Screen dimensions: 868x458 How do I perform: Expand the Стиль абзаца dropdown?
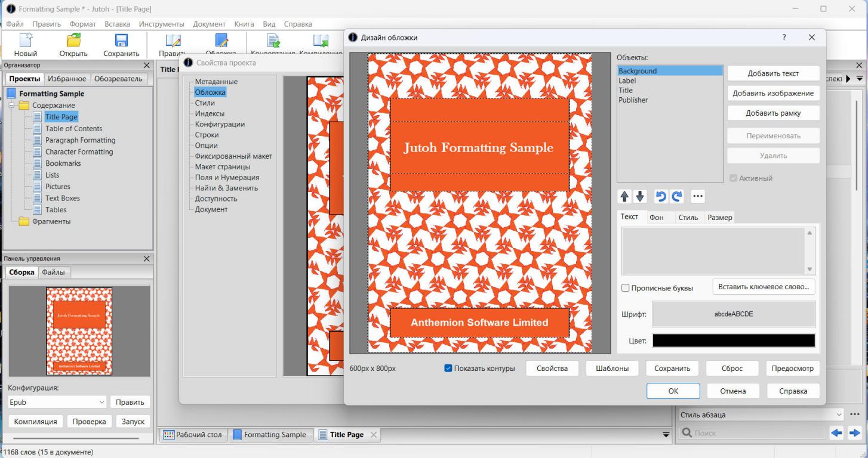pyautogui.click(x=839, y=415)
